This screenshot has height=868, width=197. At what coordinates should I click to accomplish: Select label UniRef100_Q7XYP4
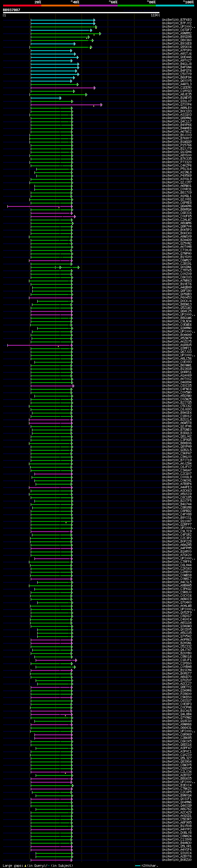point(177,104)
